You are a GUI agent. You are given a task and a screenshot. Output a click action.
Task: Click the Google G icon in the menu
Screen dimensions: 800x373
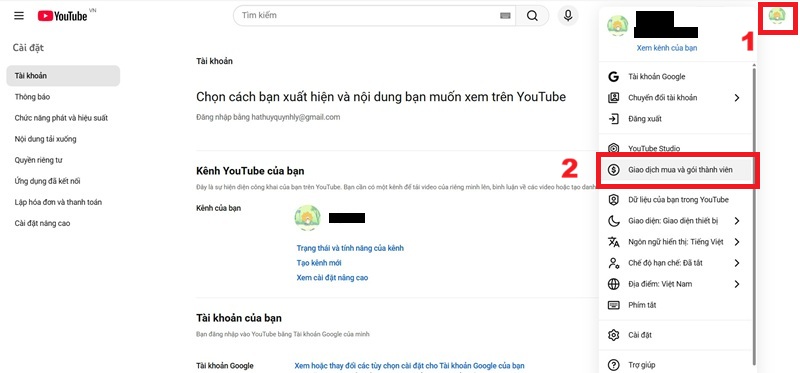coord(613,77)
